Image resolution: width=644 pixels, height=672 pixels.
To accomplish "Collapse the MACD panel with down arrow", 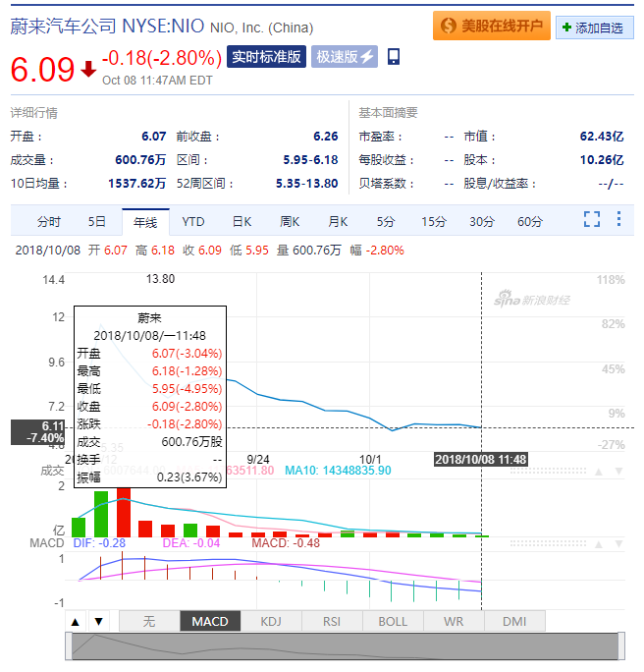I will click(x=618, y=544).
